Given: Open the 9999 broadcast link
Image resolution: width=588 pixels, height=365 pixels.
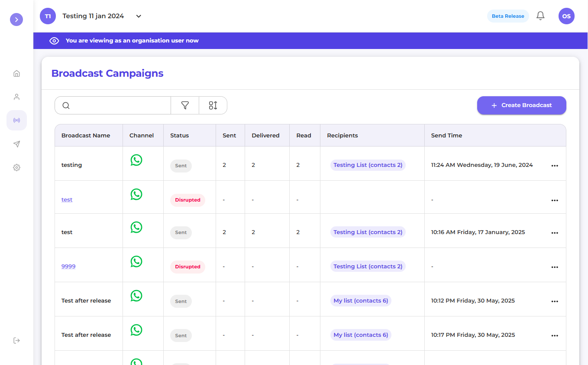Looking at the screenshot, I should (x=68, y=266).
